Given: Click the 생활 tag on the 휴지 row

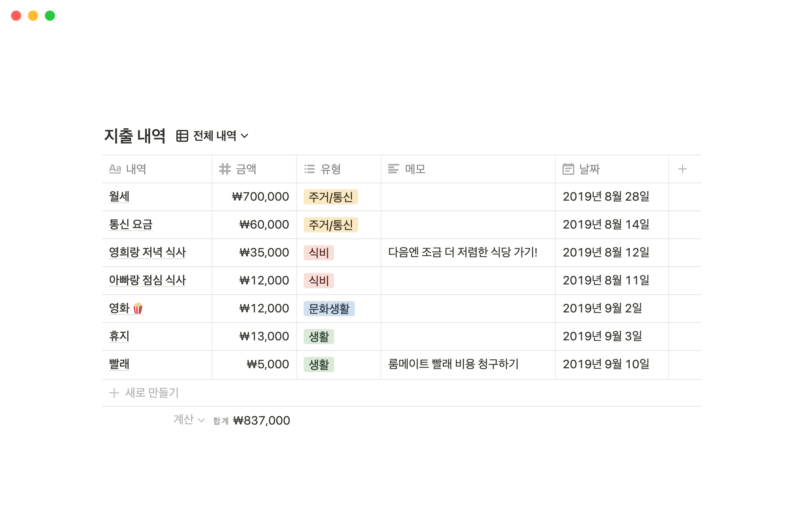Looking at the screenshot, I should click(319, 337).
